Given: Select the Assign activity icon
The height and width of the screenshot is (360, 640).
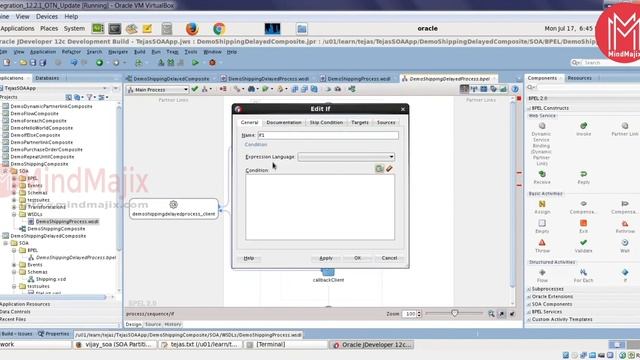Looking at the screenshot, I should pyautogui.click(x=542, y=204).
